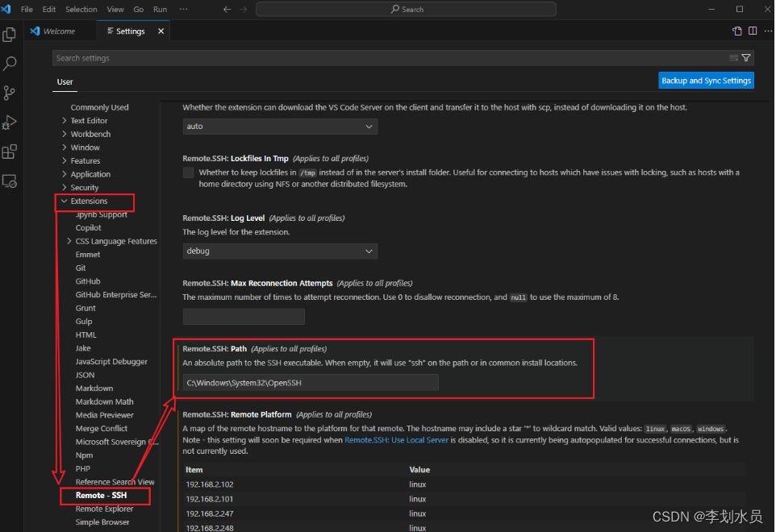
Task: Click the title bar Search command box
Action: pyautogui.click(x=406, y=9)
